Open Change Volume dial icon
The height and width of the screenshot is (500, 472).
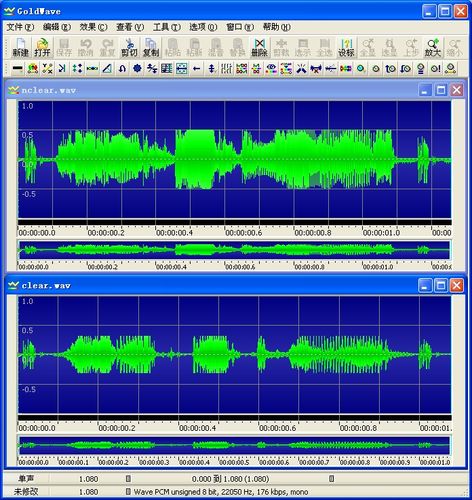tap(376, 69)
